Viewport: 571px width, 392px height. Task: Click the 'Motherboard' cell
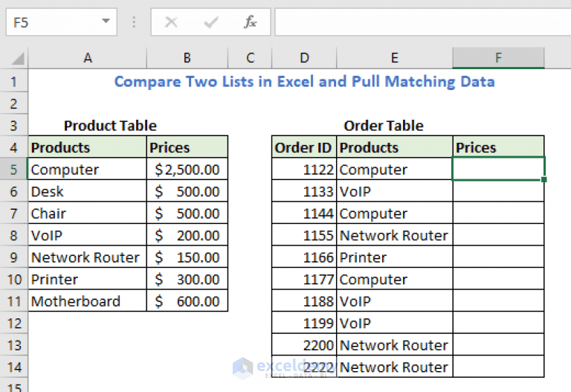[x=88, y=301]
